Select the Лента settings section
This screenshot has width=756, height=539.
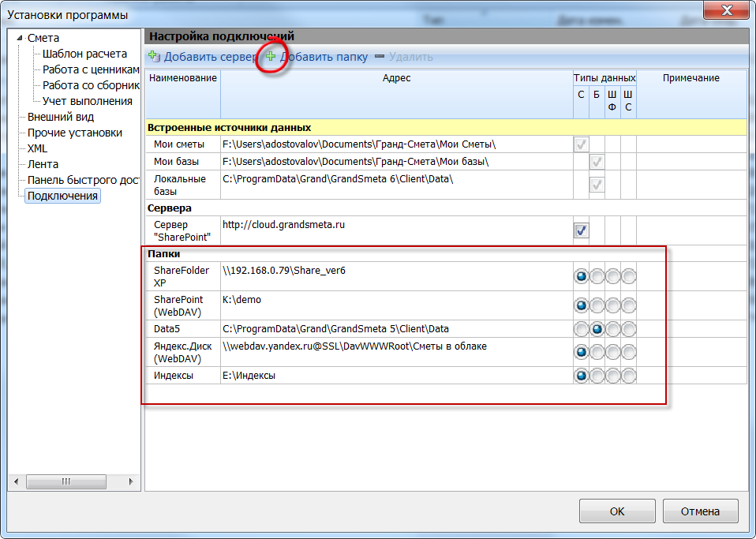point(43,164)
